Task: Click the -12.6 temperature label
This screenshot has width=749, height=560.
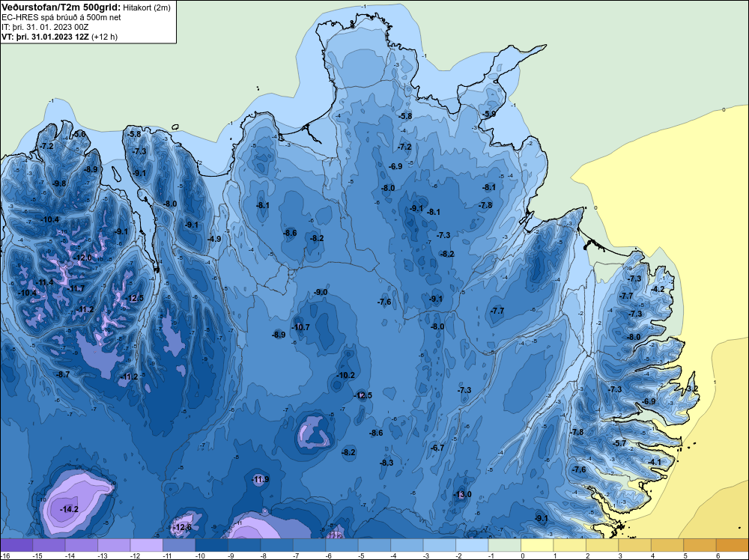Action: click(x=181, y=527)
